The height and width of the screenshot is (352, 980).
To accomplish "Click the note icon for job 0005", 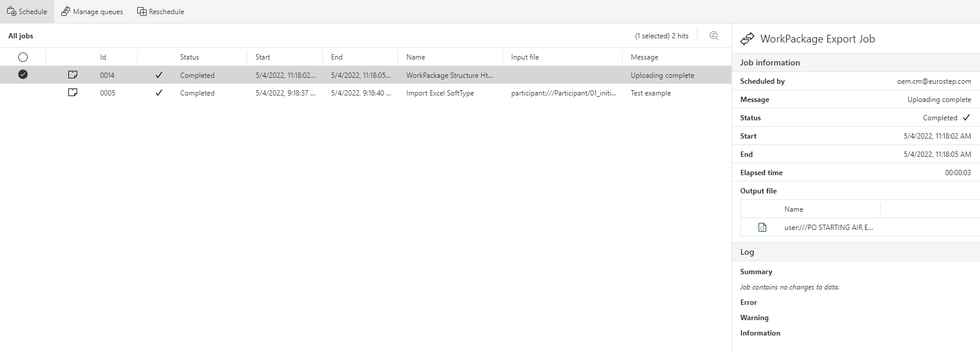I will tap(73, 93).
